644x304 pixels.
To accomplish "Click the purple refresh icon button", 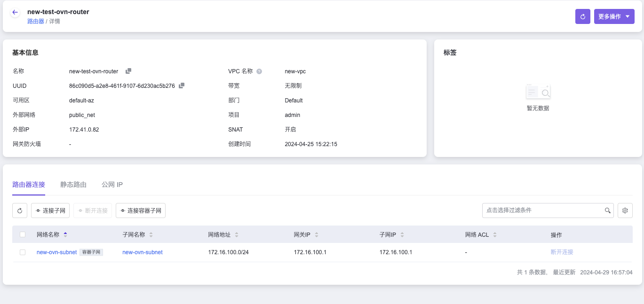I will [x=582, y=16].
